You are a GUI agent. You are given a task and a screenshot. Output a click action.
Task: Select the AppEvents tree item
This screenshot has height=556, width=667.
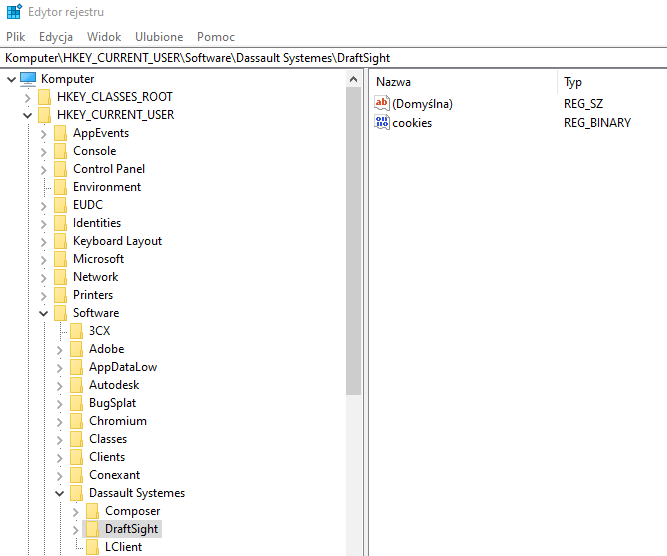coord(101,133)
